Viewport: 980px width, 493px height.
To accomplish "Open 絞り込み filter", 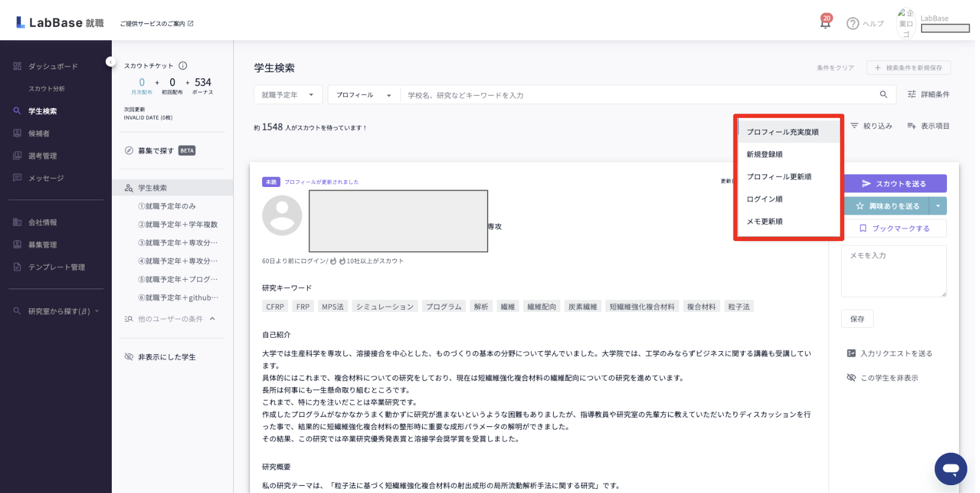I will (871, 126).
